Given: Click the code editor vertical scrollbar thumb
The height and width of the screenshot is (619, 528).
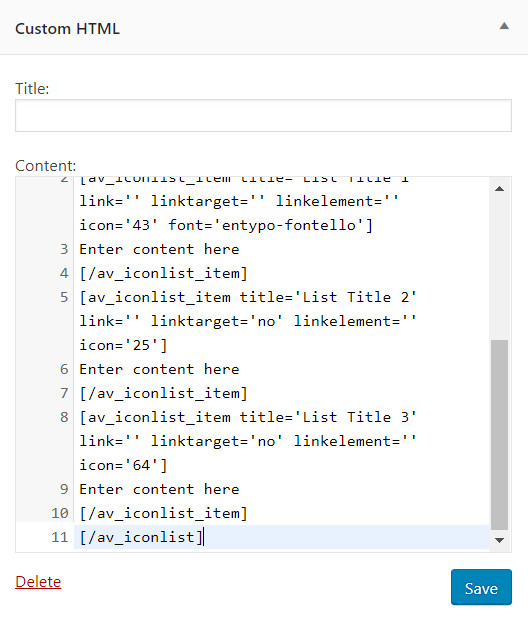Looking at the screenshot, I should (499, 434).
